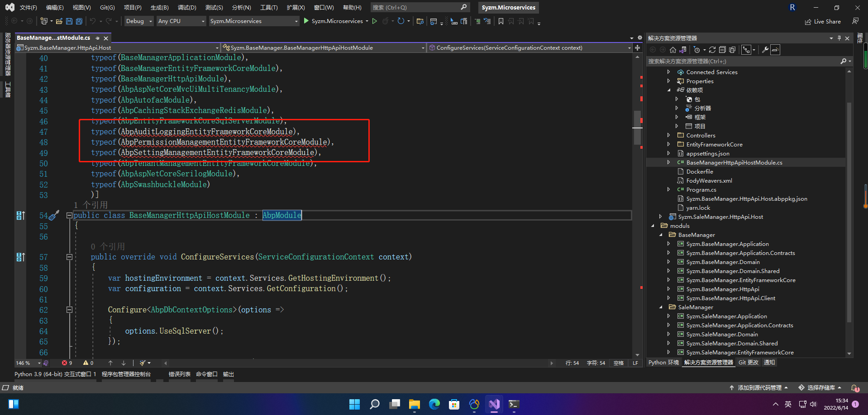Click 选择存储库 in status bar
868x415 pixels.
(x=820, y=388)
